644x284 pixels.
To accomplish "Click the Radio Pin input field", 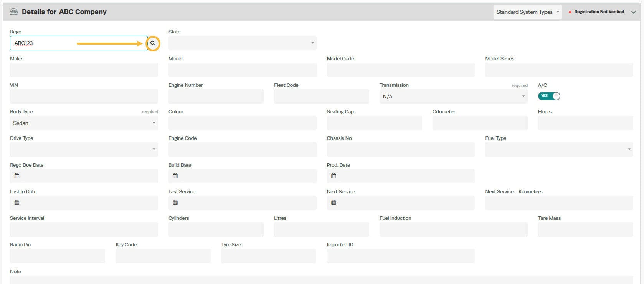I will pyautogui.click(x=57, y=256).
